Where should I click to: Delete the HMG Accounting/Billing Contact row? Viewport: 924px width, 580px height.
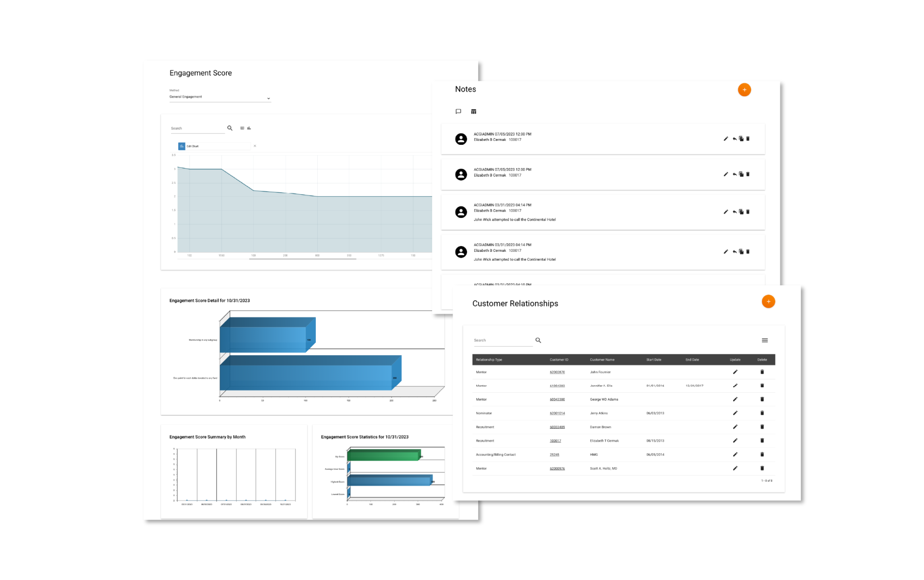pos(762,454)
